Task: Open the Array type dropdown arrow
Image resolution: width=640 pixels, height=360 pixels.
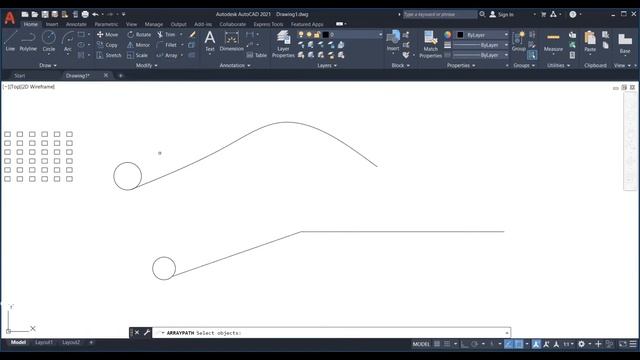Action: 182,55
